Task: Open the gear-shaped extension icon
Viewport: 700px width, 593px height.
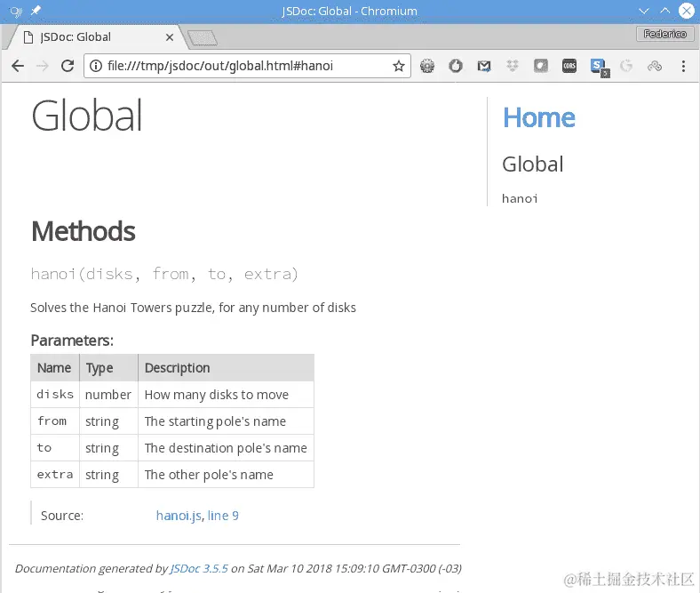Action: tap(427, 66)
